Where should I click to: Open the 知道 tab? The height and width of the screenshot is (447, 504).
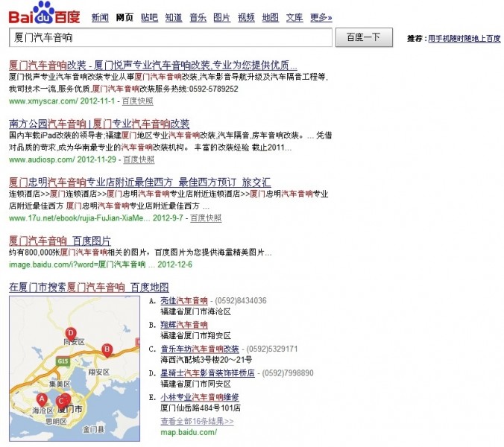pyautogui.click(x=174, y=17)
